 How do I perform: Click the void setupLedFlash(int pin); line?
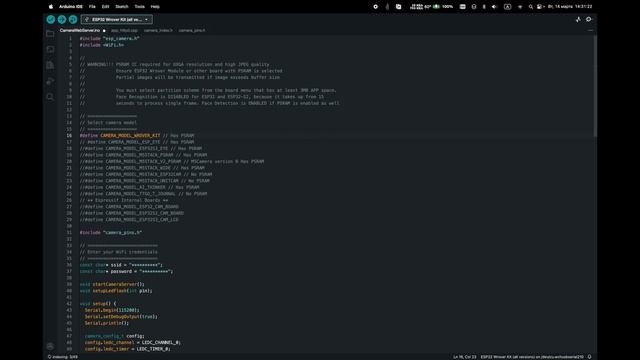[116, 291]
